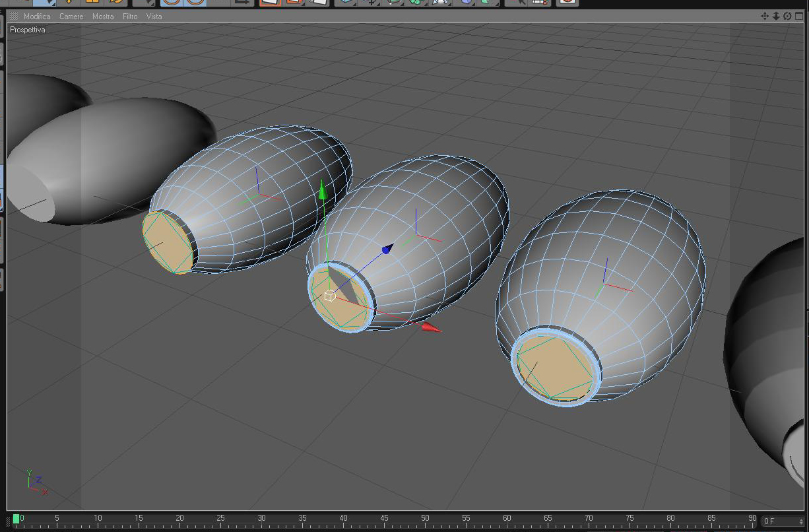Click the tan cap polygon of right vase
Screen dimensions: 809x532
[x=554, y=368]
